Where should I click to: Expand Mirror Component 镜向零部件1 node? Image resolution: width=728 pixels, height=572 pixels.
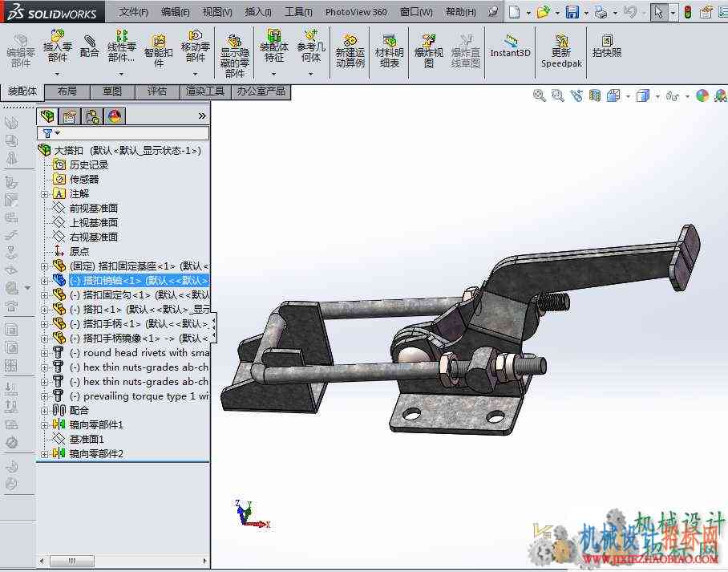pos(45,425)
